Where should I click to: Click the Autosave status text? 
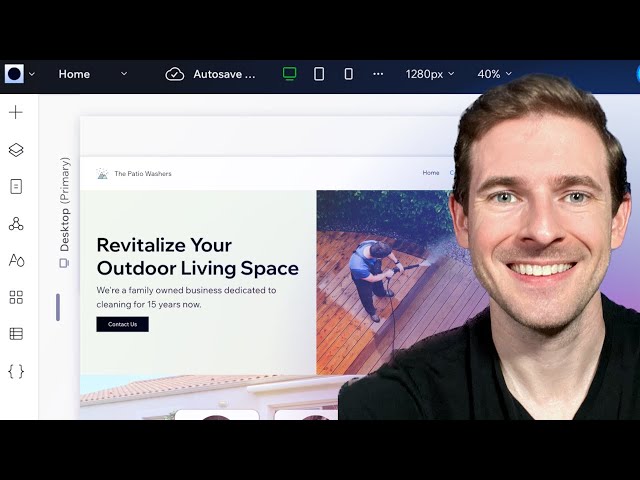tap(224, 74)
